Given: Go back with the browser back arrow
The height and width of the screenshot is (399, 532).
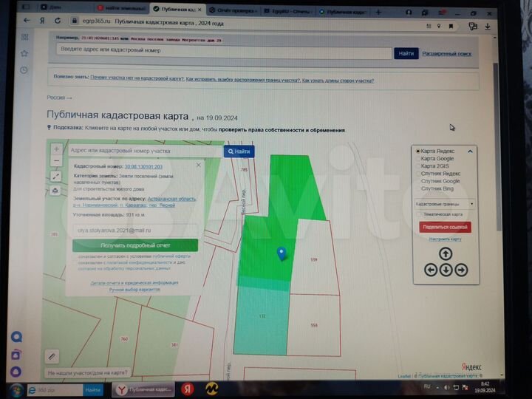Looking at the screenshot, I should [27, 21].
